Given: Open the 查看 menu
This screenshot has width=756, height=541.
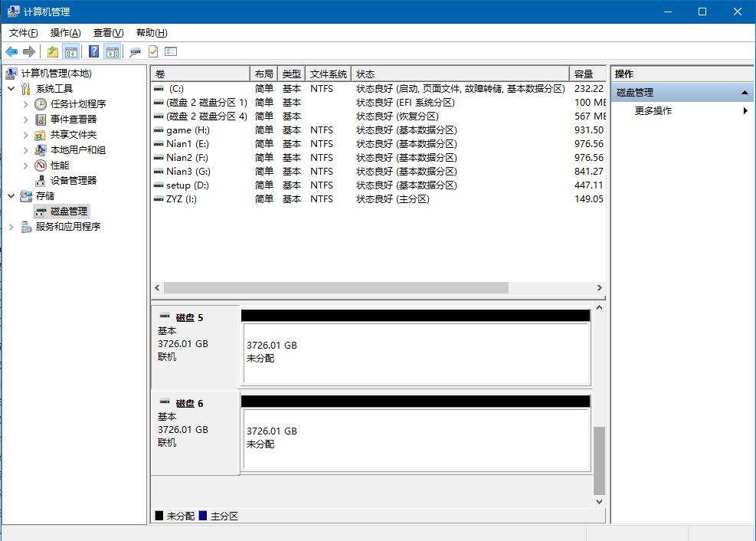Looking at the screenshot, I should pos(106,33).
